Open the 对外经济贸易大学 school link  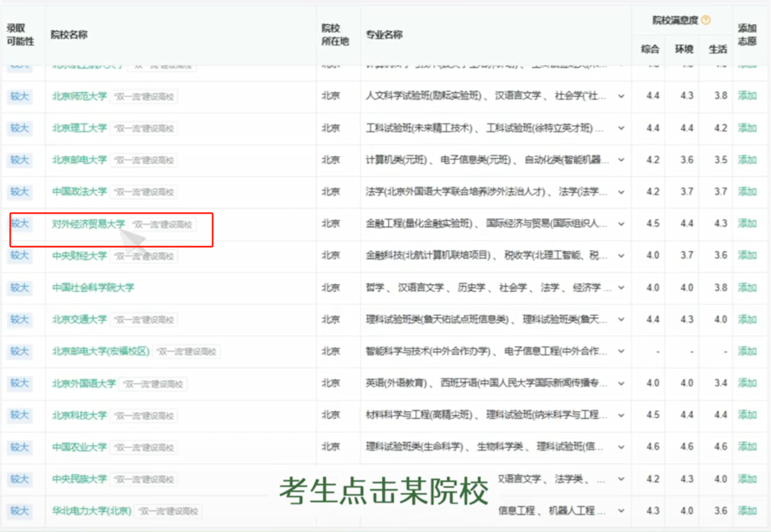point(89,224)
